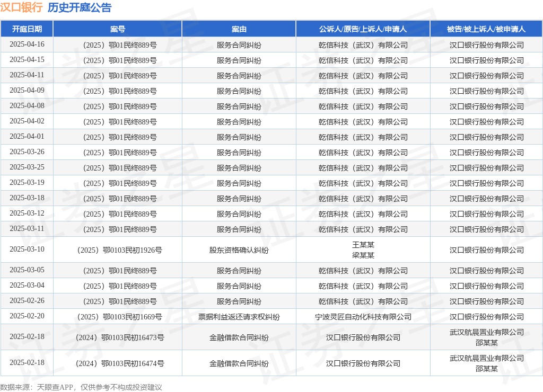Click the date 2025-02-26
This screenshot has height=392, width=543.
coord(27,301)
